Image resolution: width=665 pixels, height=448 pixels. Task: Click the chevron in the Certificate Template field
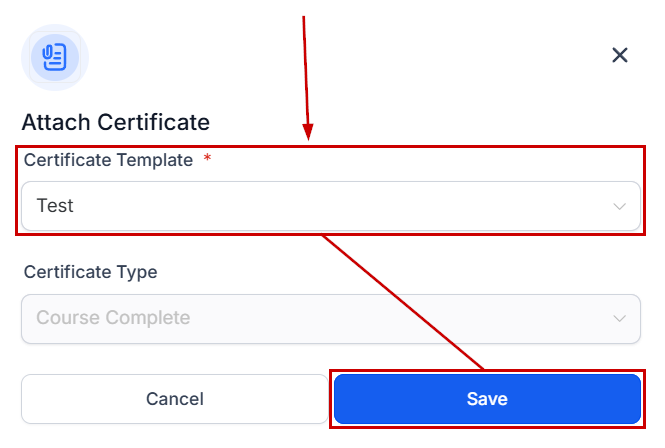tap(620, 207)
